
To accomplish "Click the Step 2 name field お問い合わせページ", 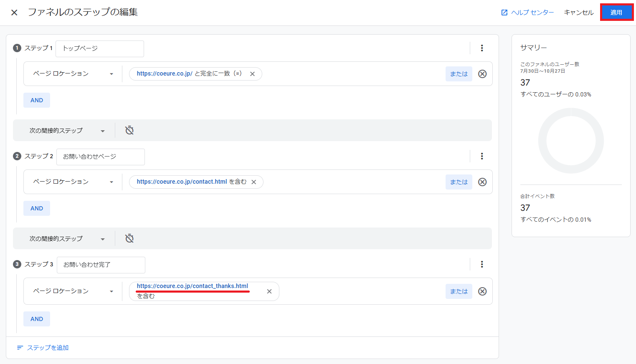I will pos(100,157).
